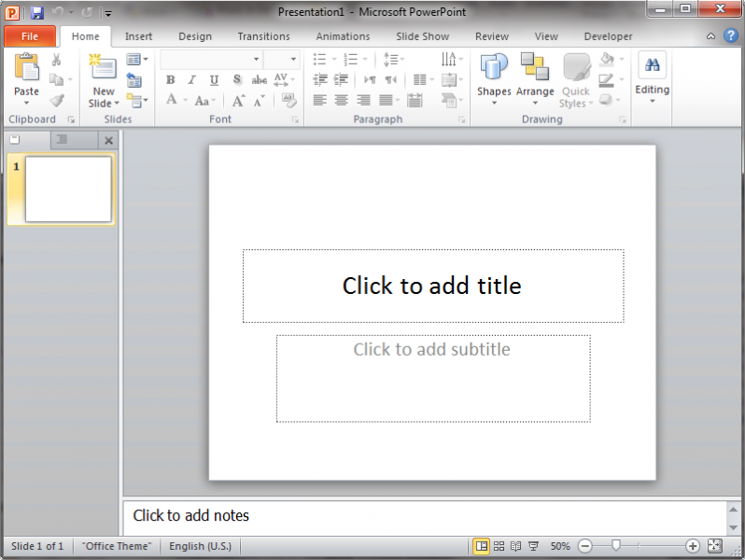This screenshot has height=560, width=745.
Task: Click the New Slide icon
Action: [103, 68]
